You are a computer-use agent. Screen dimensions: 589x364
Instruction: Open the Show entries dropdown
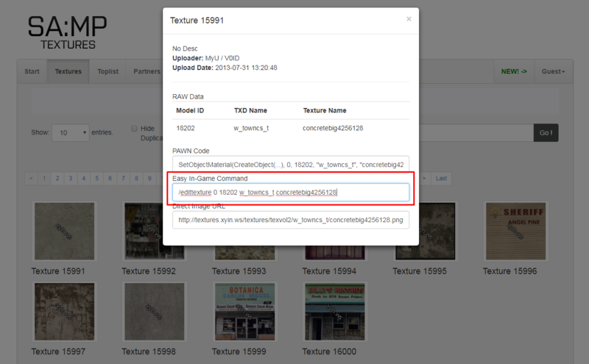pos(70,132)
